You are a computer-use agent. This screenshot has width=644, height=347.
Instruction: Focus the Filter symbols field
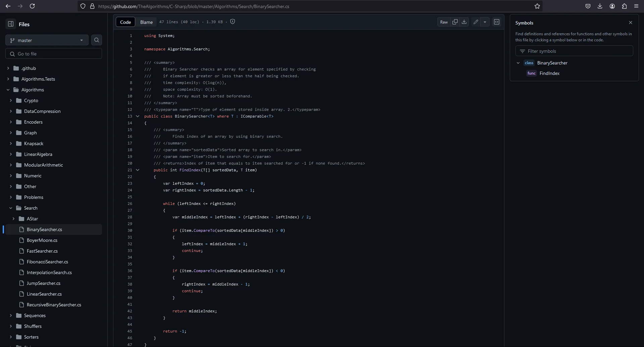point(574,51)
